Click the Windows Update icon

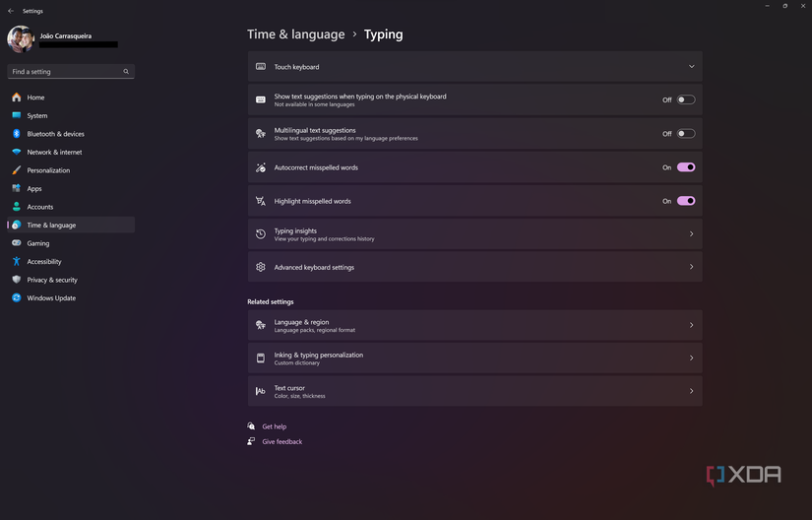pyautogui.click(x=17, y=297)
